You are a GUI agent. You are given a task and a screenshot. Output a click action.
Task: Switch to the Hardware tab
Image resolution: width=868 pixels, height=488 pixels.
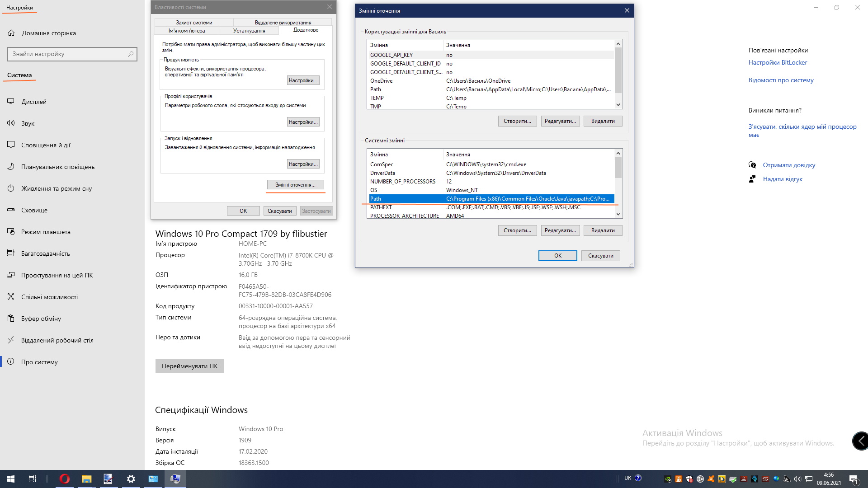[x=249, y=30]
